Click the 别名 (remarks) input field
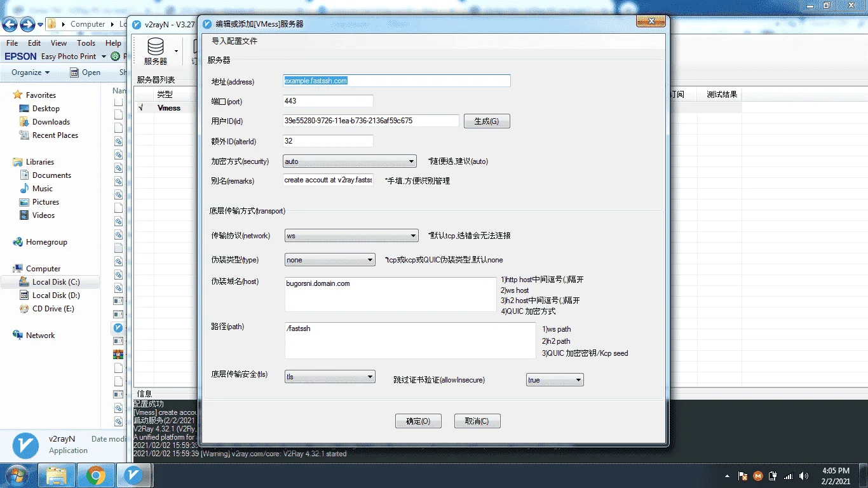The image size is (868, 488). click(328, 180)
